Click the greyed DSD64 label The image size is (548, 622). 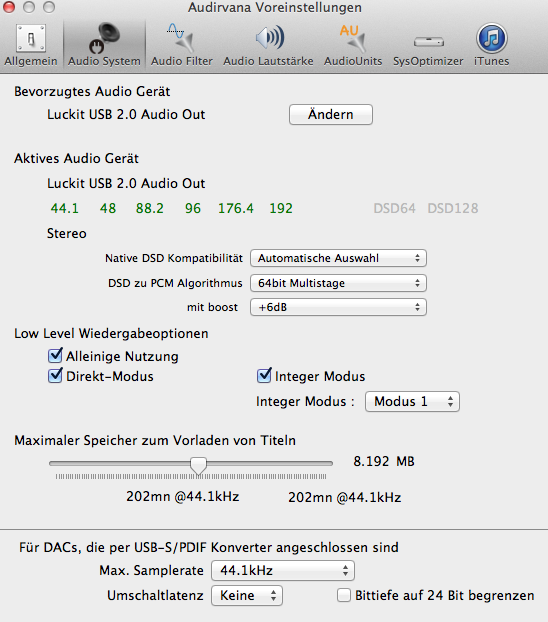(394, 208)
